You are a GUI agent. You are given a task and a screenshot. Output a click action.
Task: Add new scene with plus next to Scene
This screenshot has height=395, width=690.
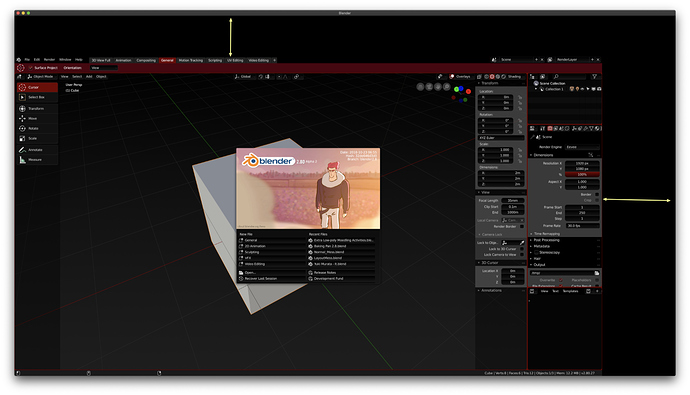(536, 59)
